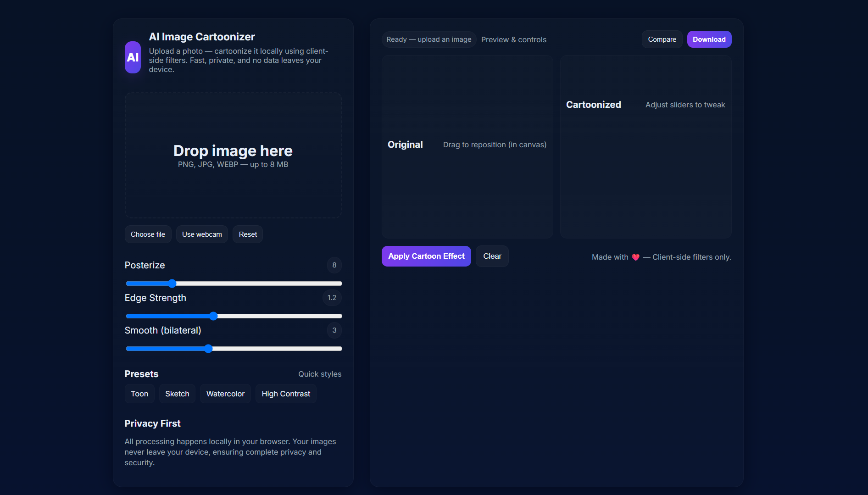Choose the Watercolor preset
The height and width of the screenshot is (495, 868).
225,394
